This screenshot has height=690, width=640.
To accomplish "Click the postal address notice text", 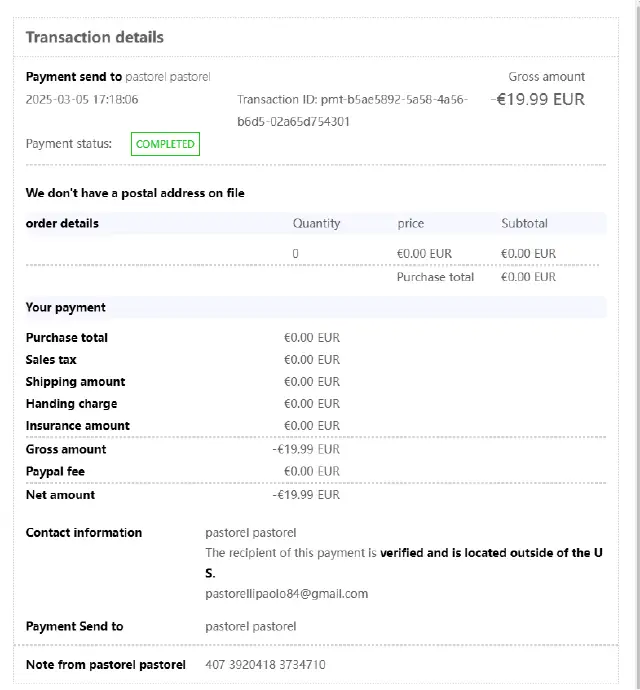I will [135, 192].
